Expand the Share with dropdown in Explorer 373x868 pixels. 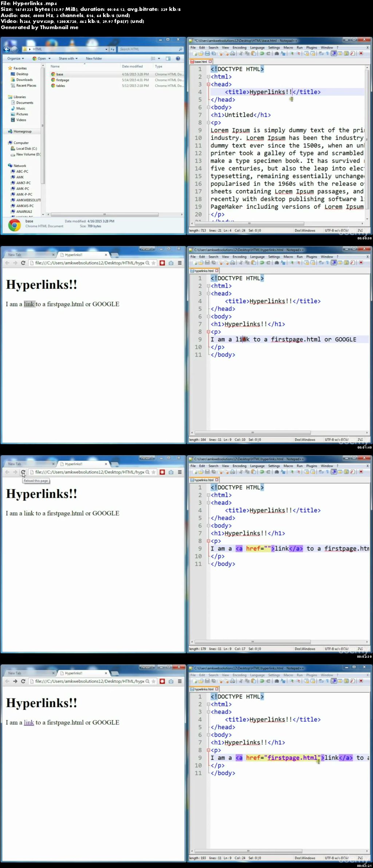[68, 59]
